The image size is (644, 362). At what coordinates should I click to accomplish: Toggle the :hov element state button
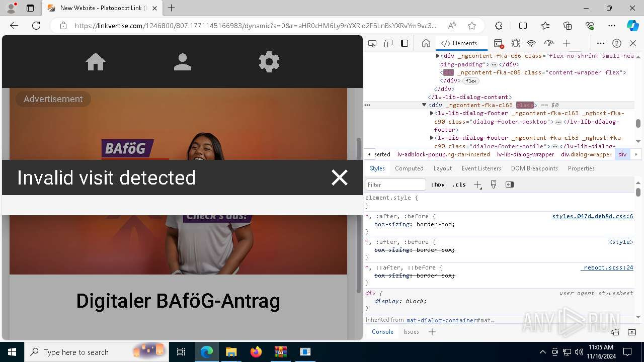[x=438, y=185]
